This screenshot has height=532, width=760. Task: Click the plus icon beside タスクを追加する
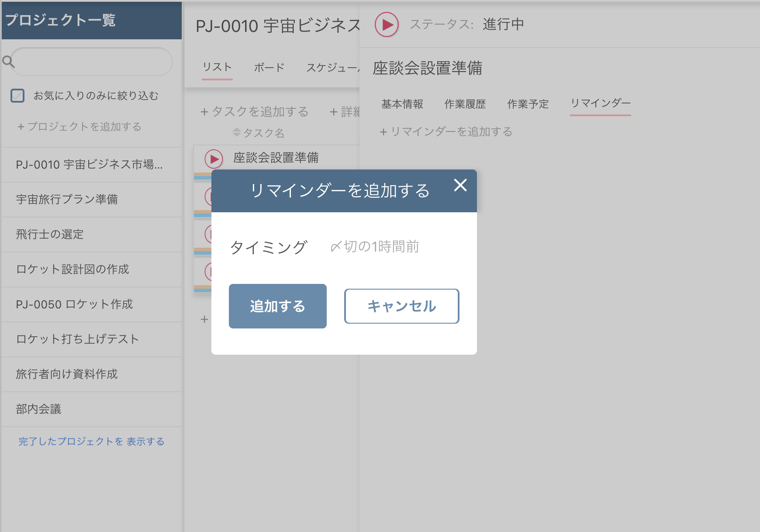click(x=204, y=112)
